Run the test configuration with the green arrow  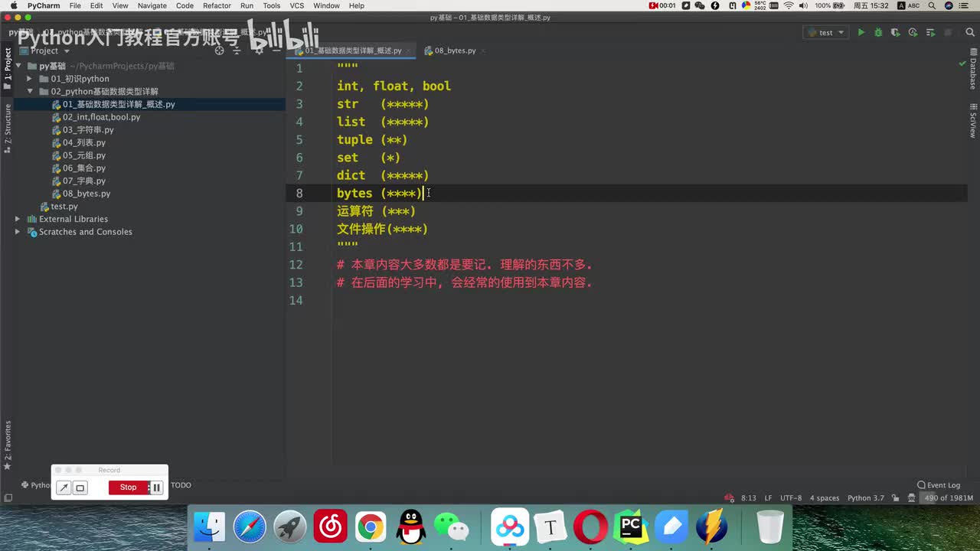tap(861, 33)
